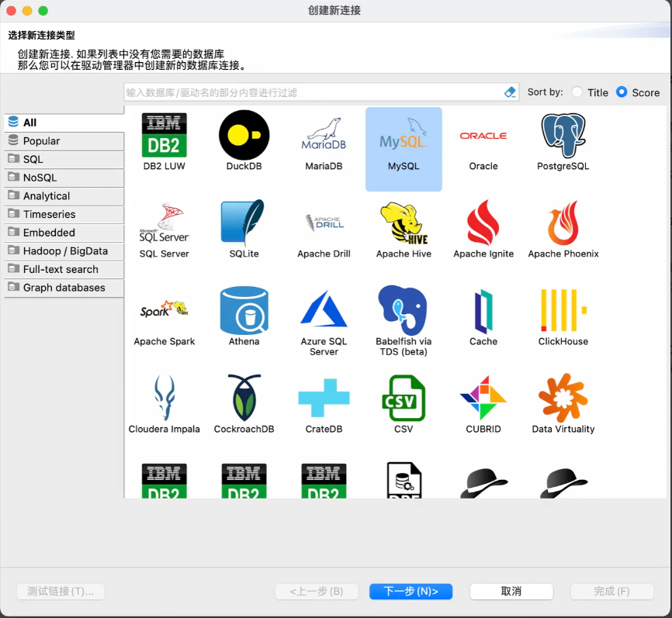Show the Embedded databases category
Viewport: 672px width, 618px height.
point(64,233)
